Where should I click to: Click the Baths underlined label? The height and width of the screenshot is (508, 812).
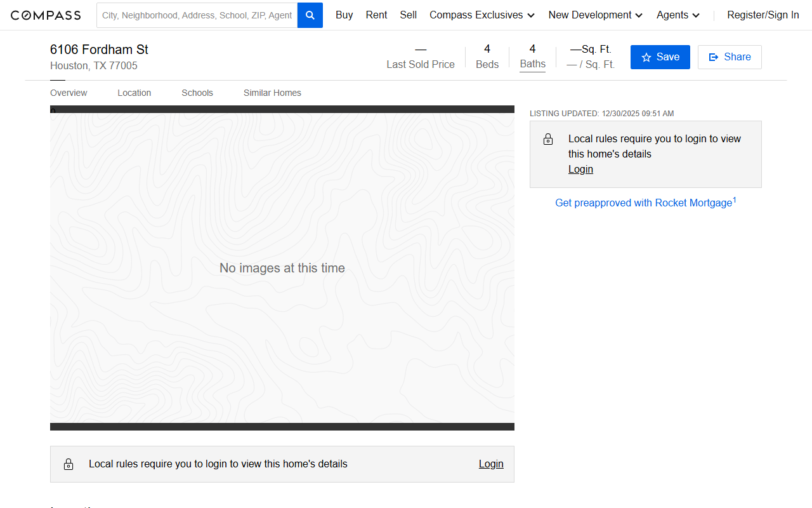point(532,64)
